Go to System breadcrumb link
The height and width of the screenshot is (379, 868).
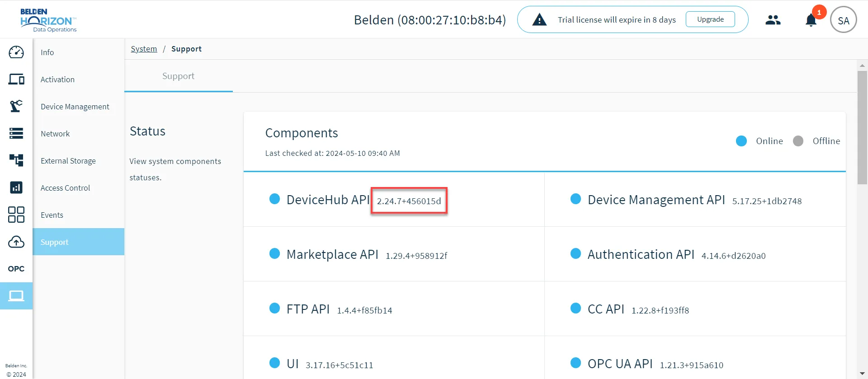tap(144, 49)
